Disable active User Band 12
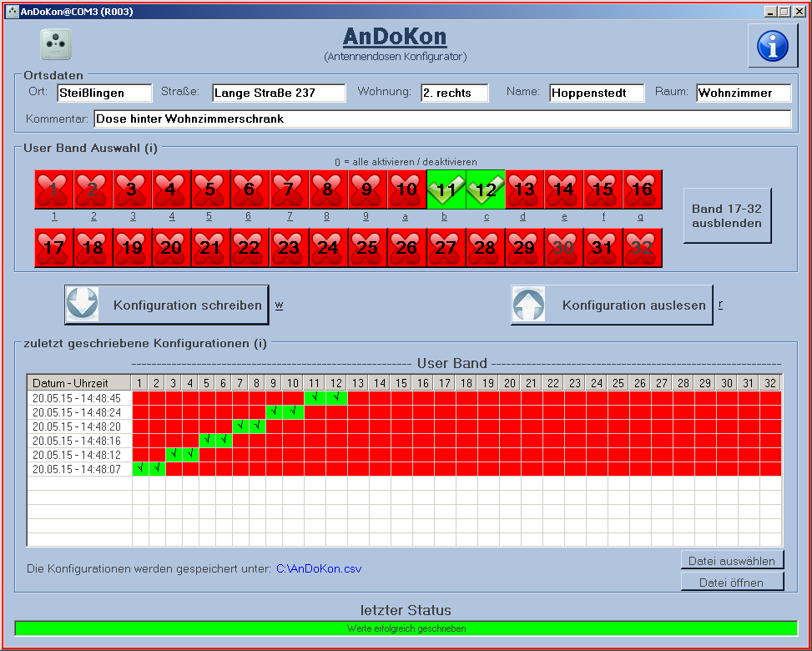This screenshot has height=651, width=812. 485,189
